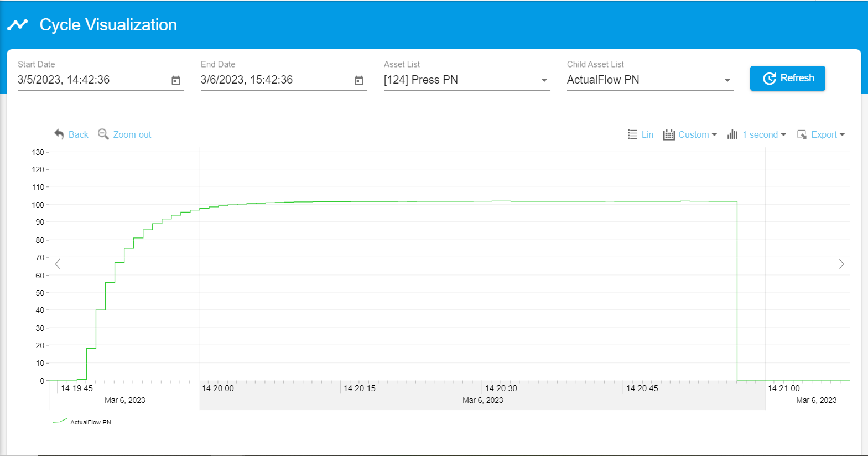Go to the previous chart range with the left chevron

click(58, 264)
